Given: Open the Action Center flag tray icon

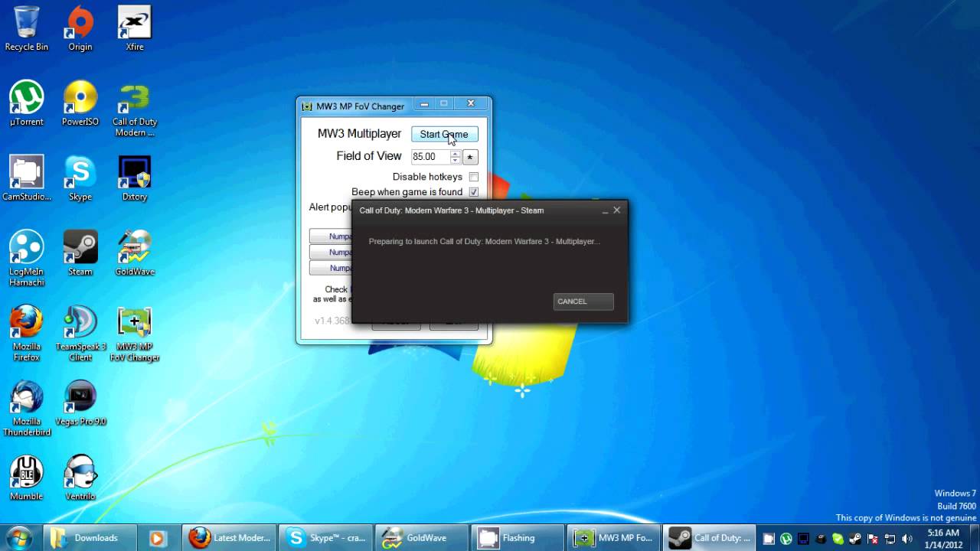Looking at the screenshot, I should (x=873, y=539).
